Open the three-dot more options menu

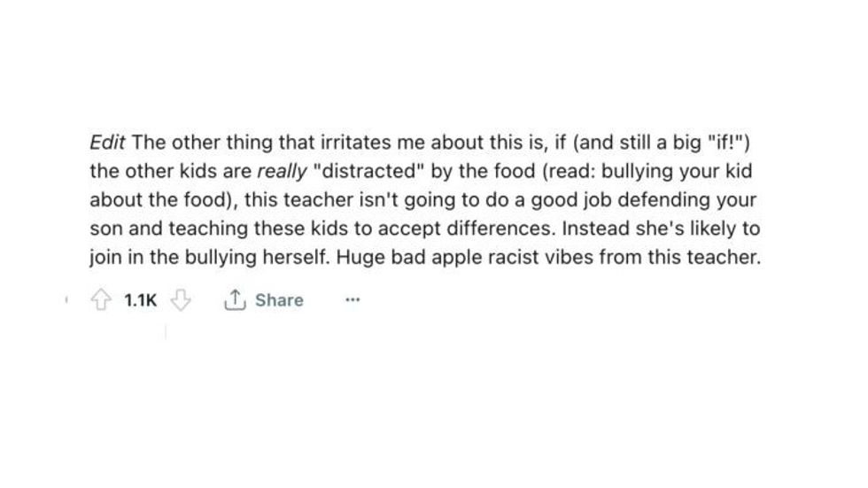(x=353, y=300)
